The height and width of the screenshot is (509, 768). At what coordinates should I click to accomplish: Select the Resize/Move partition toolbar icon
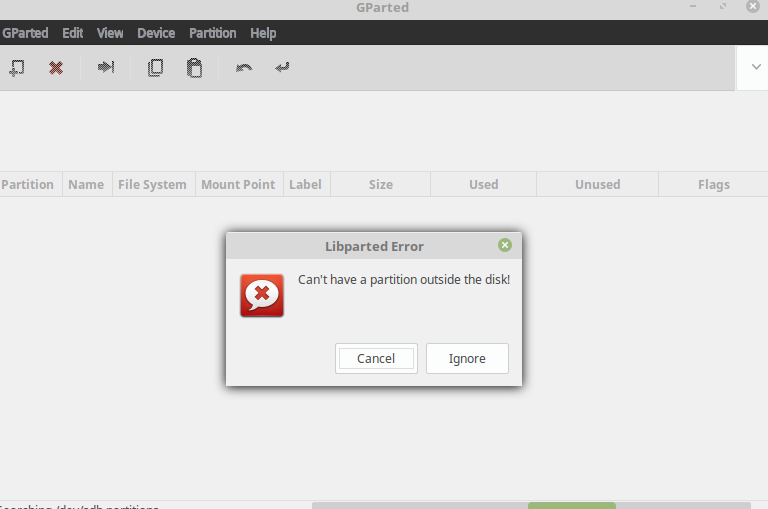click(x=106, y=67)
